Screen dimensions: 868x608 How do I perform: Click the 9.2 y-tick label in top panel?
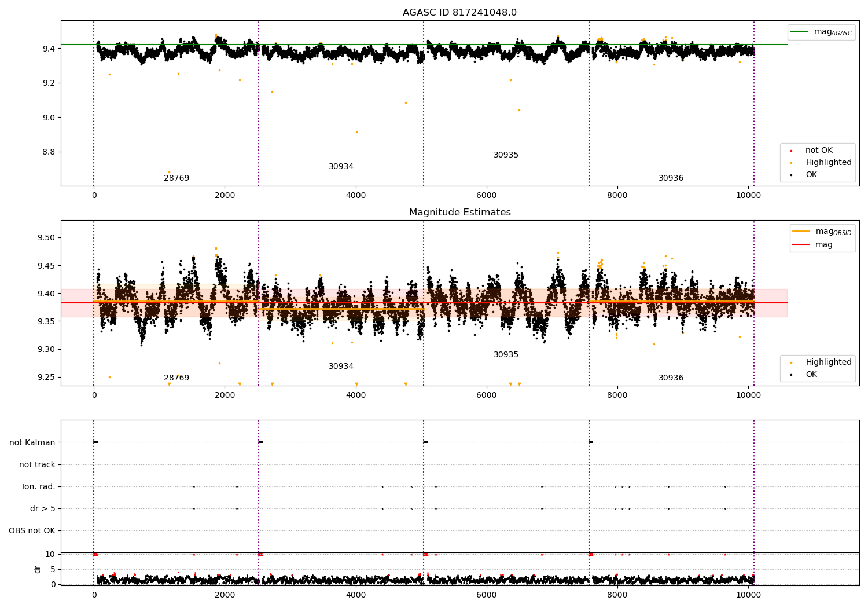(49, 83)
